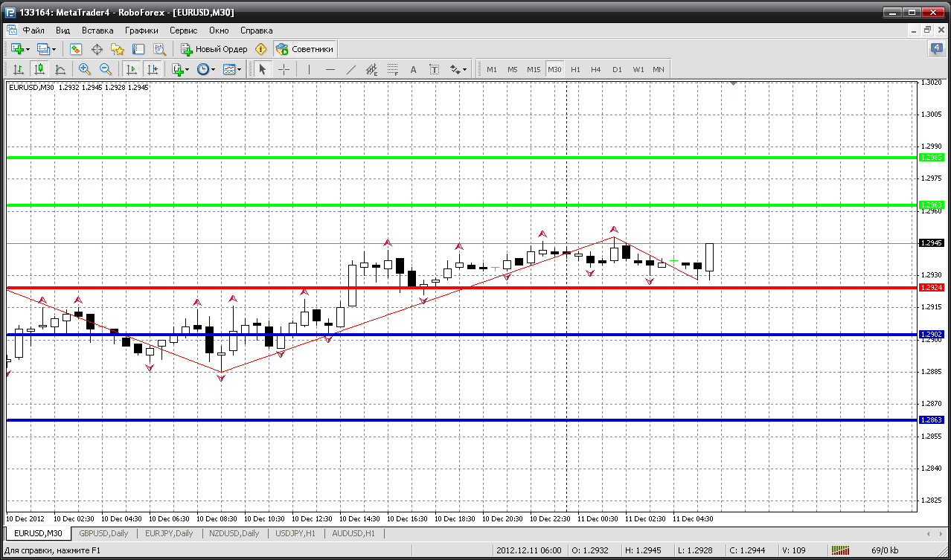
Task: Switch to the D1 timeframe
Action: (x=617, y=69)
